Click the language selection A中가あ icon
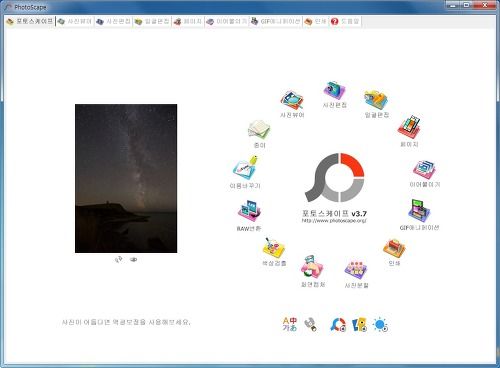 coord(289,324)
